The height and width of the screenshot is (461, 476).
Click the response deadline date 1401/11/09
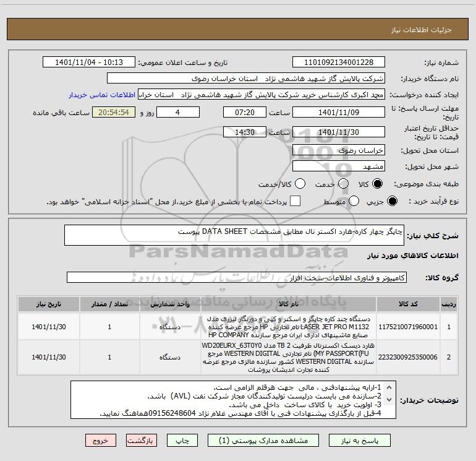pos(339,112)
